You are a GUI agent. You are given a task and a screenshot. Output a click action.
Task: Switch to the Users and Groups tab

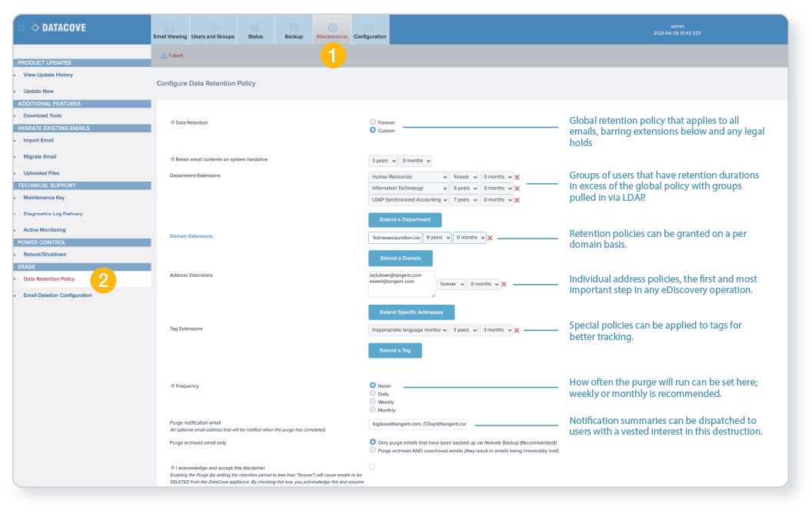(x=213, y=29)
